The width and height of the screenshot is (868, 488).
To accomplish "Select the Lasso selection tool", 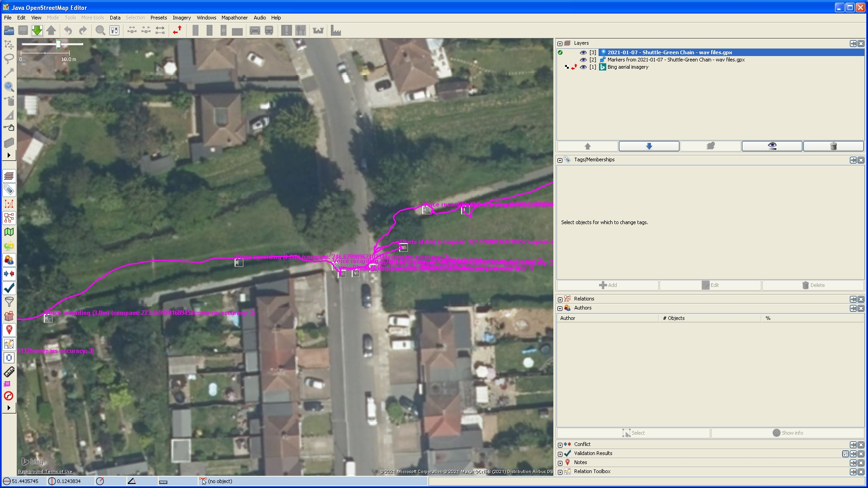I will [x=9, y=59].
